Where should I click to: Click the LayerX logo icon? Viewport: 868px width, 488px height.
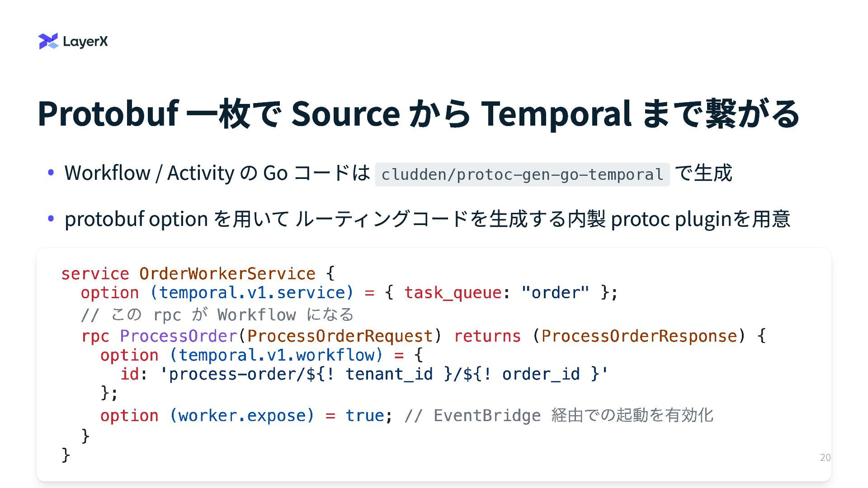coord(48,41)
